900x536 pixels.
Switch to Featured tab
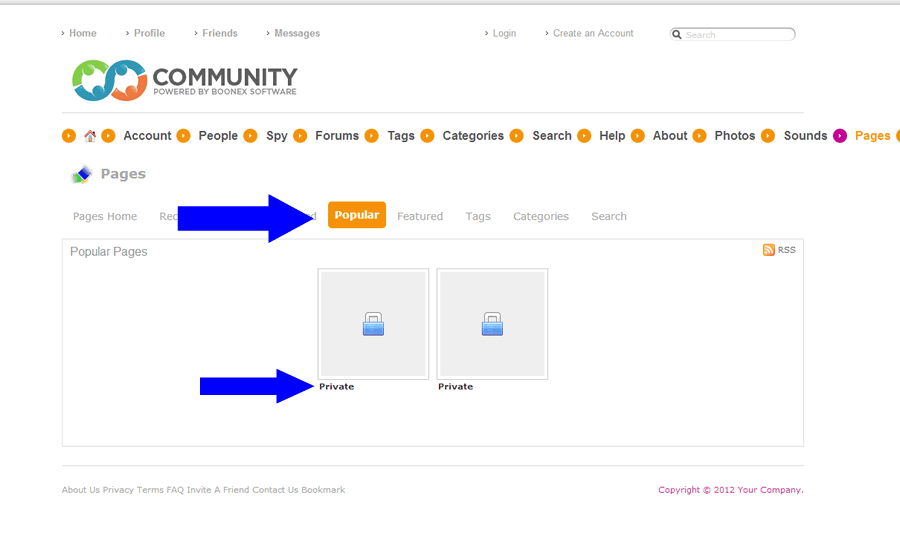click(x=420, y=216)
